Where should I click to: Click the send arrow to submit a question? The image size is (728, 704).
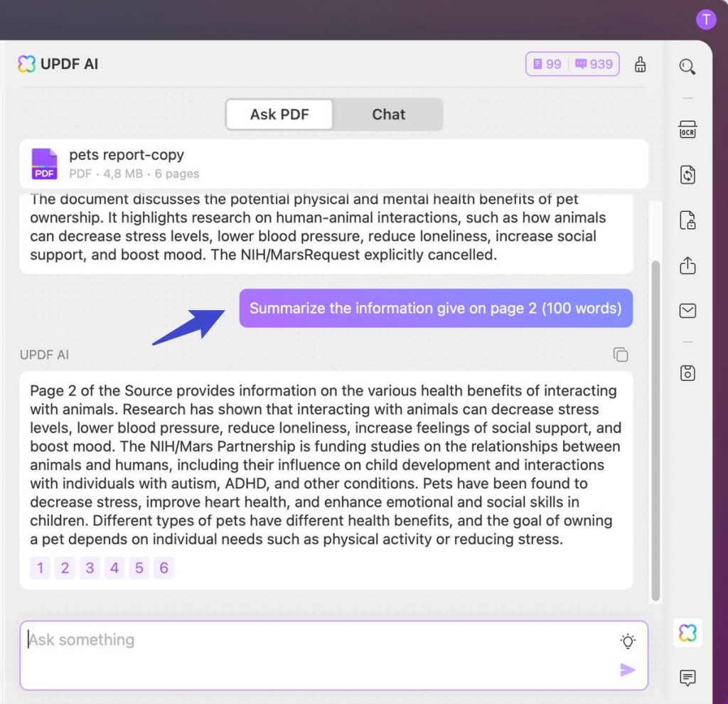coord(627,669)
